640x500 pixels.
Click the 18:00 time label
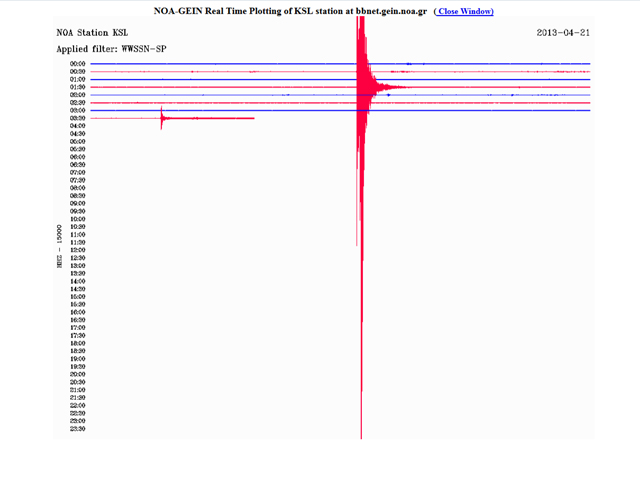coord(77,343)
